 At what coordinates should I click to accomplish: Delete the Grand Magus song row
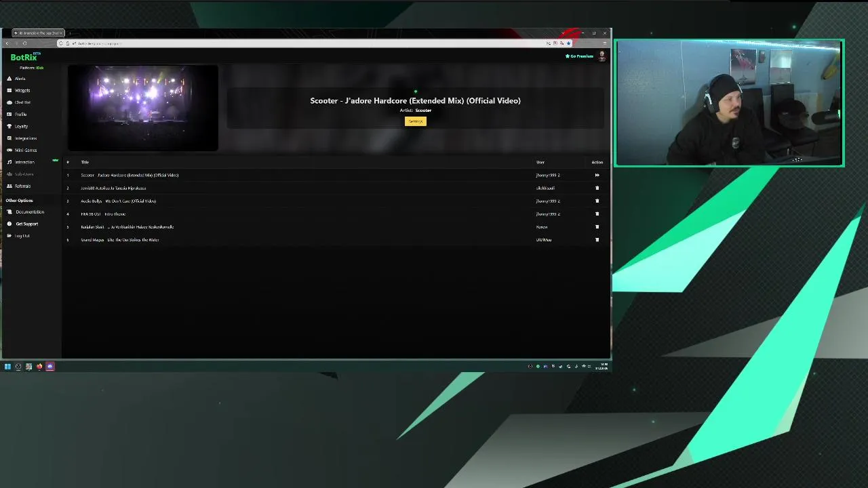pos(597,239)
